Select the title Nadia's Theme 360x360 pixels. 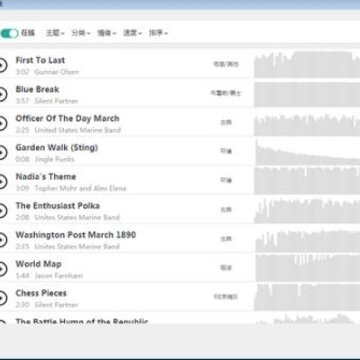tap(46, 177)
